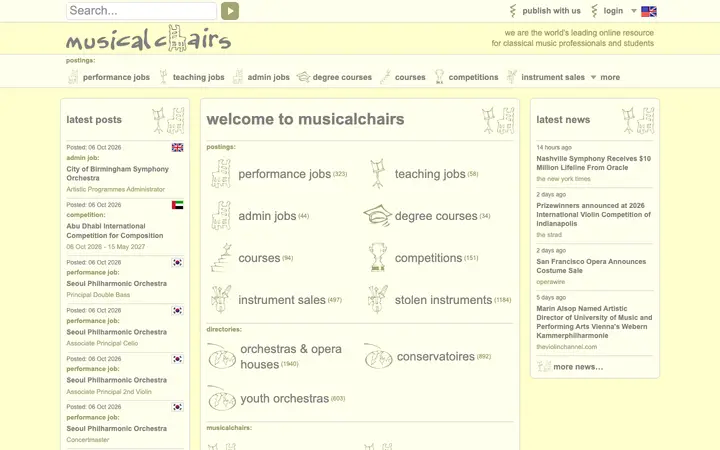Click the globe icon for orchestras & opera houses

click(x=222, y=356)
